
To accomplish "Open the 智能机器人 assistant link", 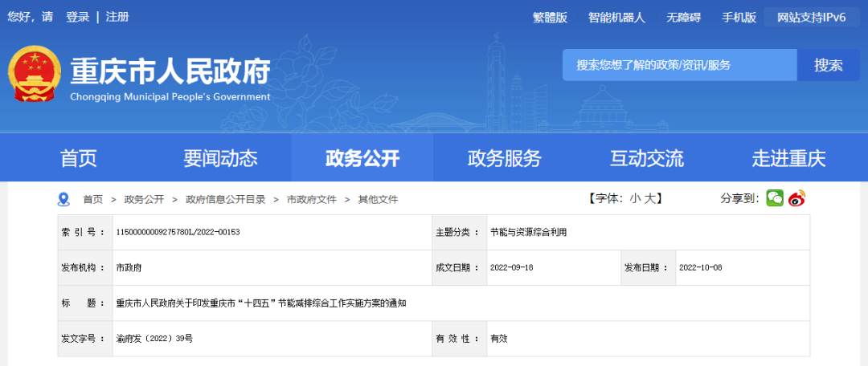I will point(616,18).
